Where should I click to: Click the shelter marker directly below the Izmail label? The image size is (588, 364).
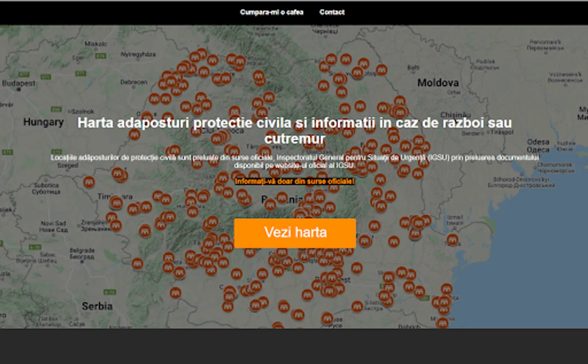tap(453, 239)
